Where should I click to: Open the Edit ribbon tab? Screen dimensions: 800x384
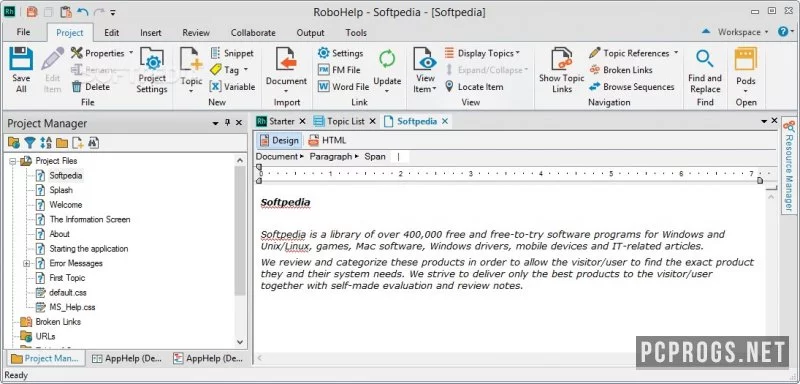(111, 32)
